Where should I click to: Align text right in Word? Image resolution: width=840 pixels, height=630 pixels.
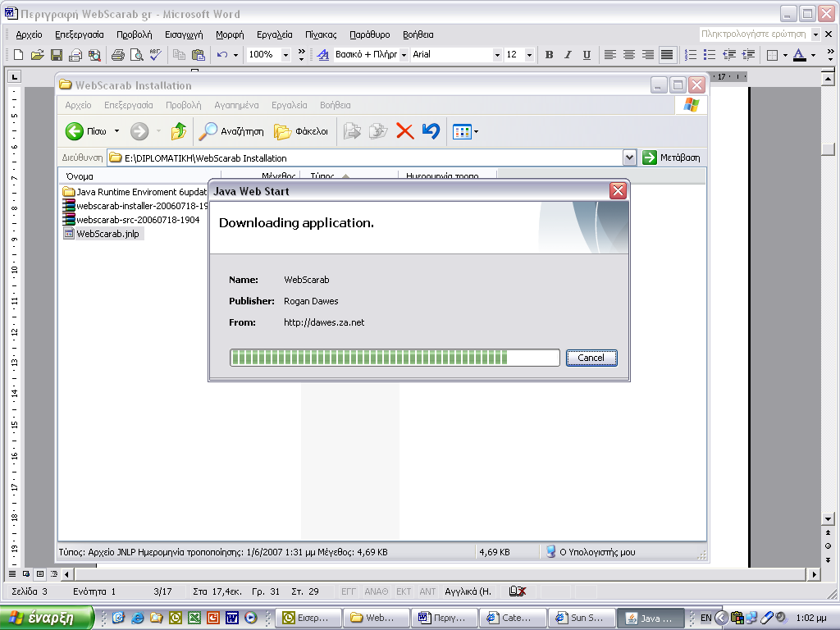648,55
